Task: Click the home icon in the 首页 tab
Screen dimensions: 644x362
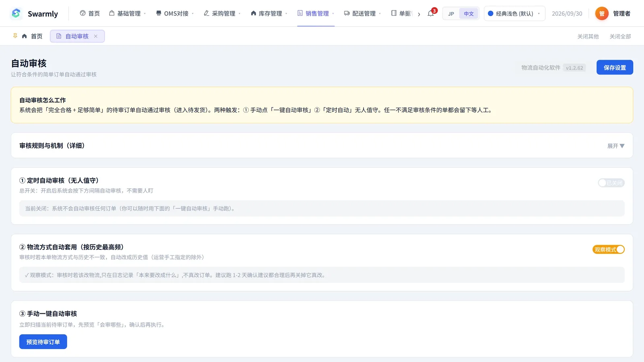Action: click(x=25, y=36)
